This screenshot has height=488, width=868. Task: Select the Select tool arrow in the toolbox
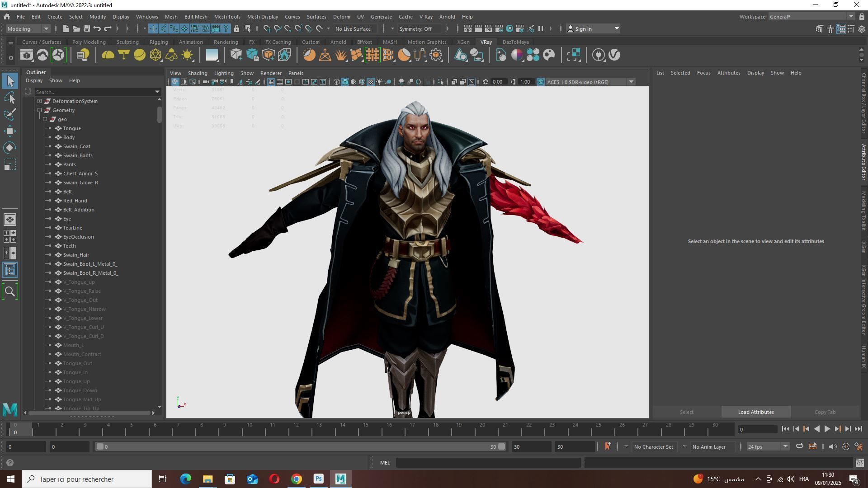click(10, 81)
